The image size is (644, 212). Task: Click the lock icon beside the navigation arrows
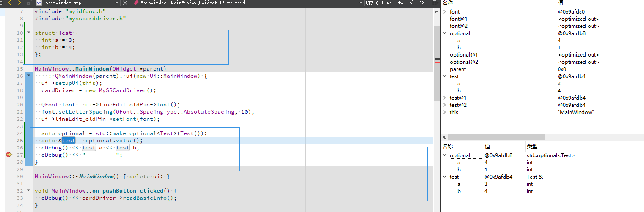29,3
